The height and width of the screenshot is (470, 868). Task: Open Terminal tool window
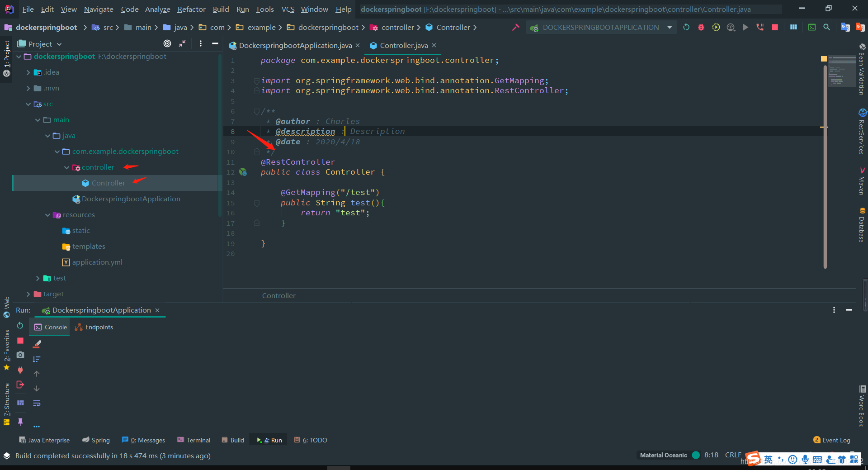coord(193,440)
